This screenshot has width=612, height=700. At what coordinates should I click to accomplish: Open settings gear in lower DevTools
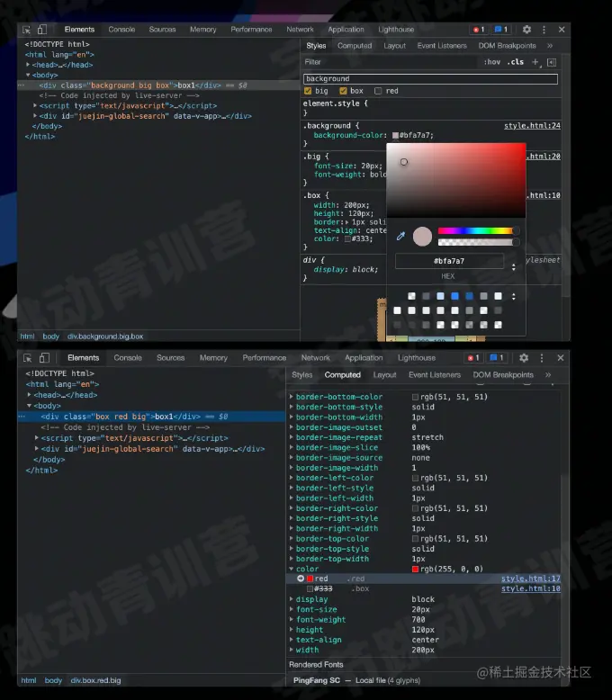(x=524, y=358)
